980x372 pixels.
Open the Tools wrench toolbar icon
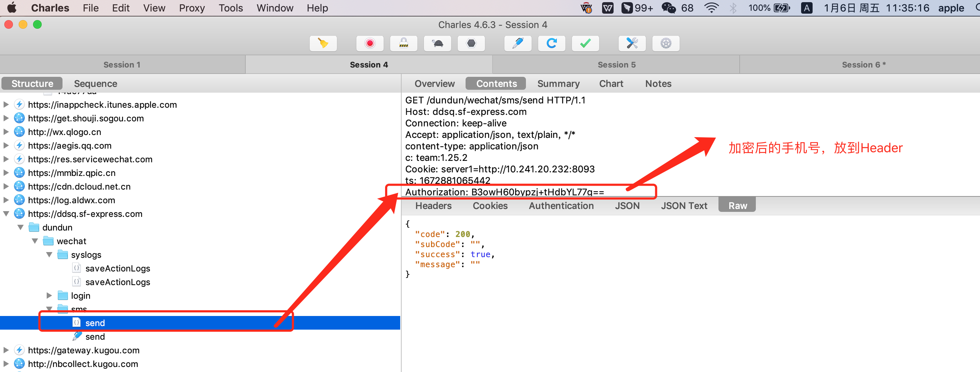click(x=632, y=43)
